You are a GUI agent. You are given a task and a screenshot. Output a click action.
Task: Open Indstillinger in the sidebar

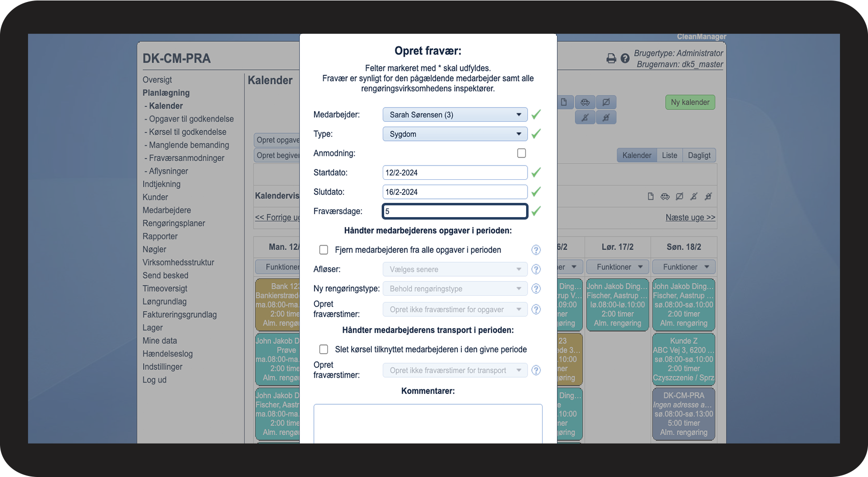click(x=162, y=367)
